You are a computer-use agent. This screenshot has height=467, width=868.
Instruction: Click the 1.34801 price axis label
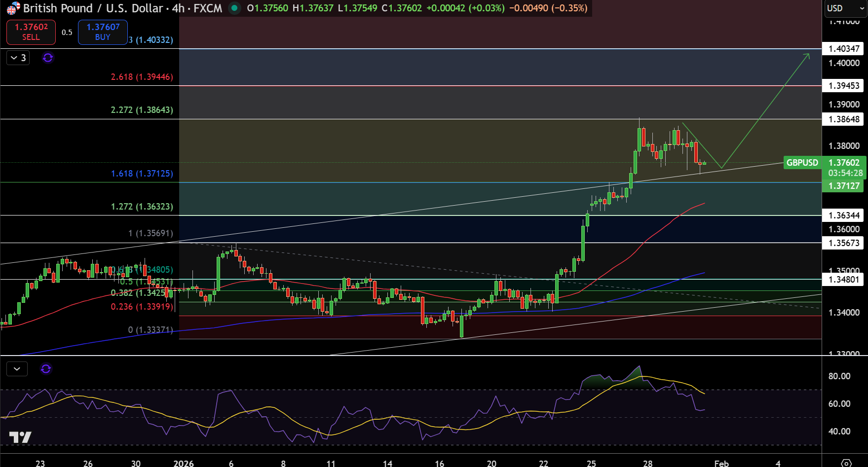pyautogui.click(x=844, y=280)
